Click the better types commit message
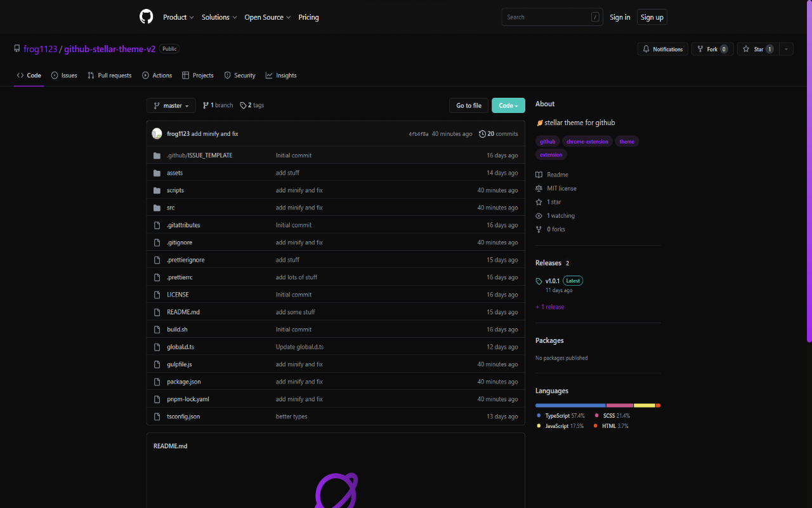 pyautogui.click(x=292, y=417)
